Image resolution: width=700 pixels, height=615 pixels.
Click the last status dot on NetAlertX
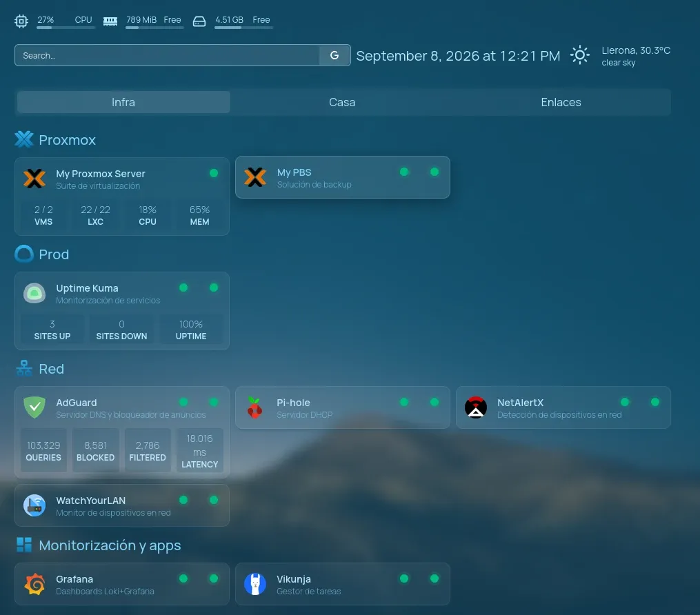pyautogui.click(x=655, y=402)
